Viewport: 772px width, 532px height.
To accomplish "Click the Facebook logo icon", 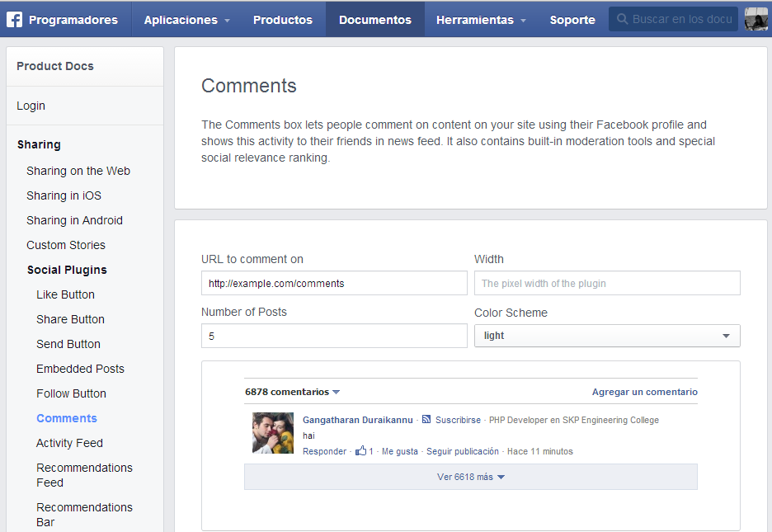I will point(14,20).
